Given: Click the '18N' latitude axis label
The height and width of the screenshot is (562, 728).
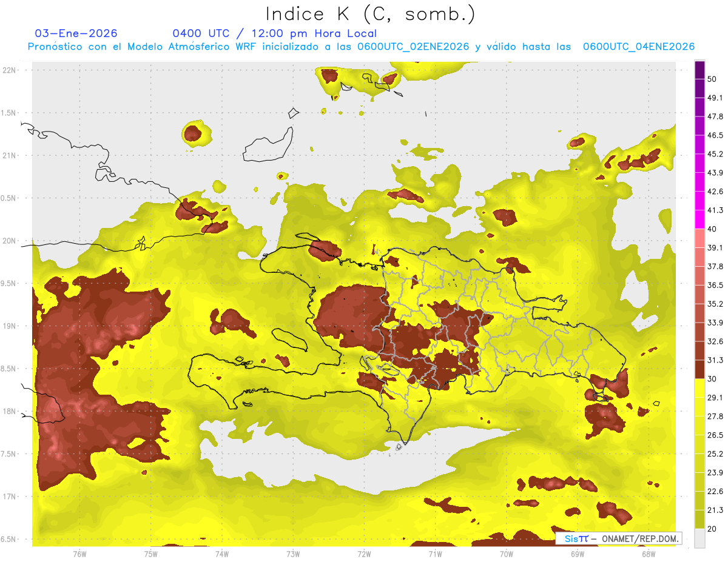Looking at the screenshot, I should tap(9, 412).
